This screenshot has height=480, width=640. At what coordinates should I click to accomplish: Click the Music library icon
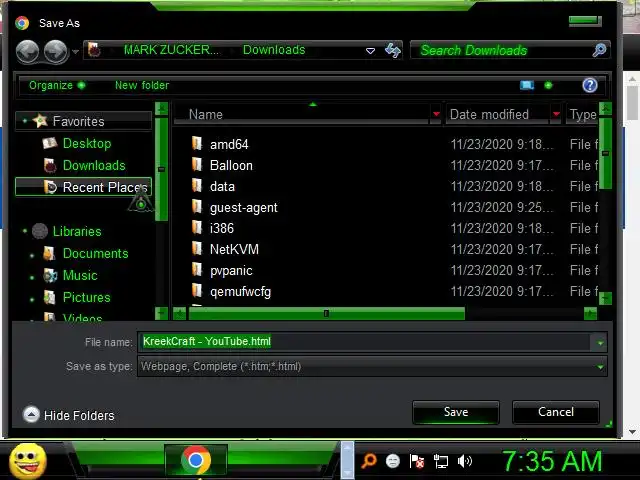(x=50, y=276)
